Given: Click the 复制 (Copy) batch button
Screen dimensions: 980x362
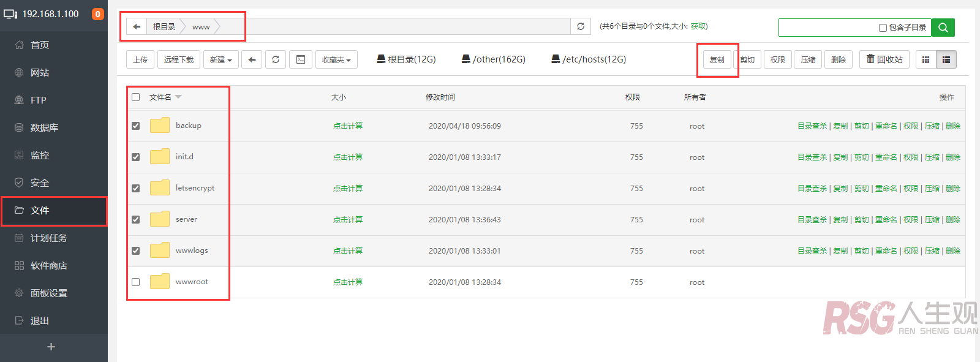Looking at the screenshot, I should coord(717,59).
